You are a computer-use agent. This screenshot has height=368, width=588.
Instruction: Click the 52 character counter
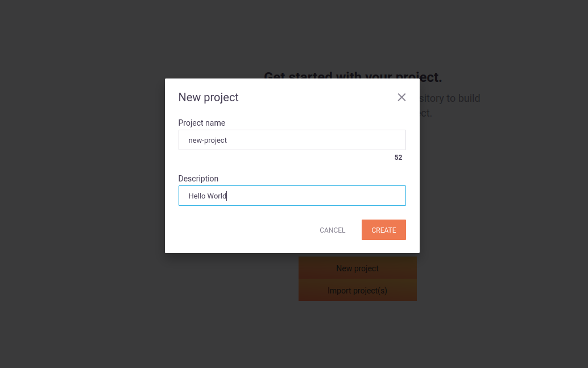click(398, 158)
